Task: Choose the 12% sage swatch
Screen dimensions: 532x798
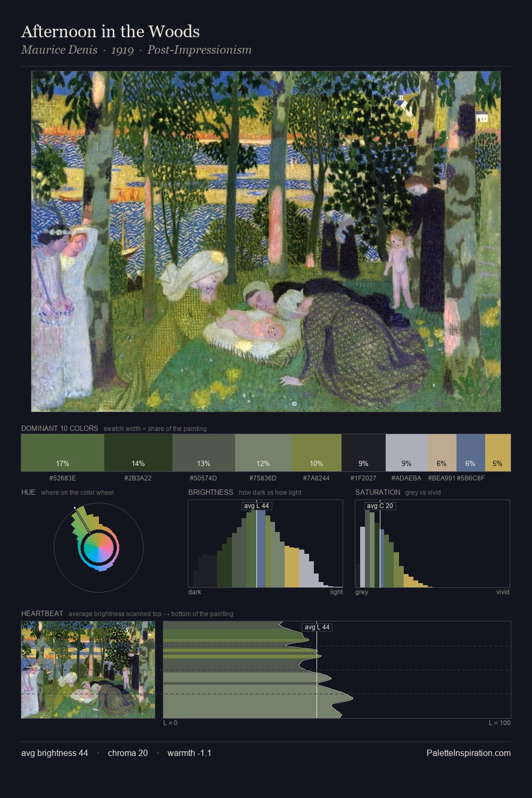Action: pyautogui.click(x=263, y=453)
